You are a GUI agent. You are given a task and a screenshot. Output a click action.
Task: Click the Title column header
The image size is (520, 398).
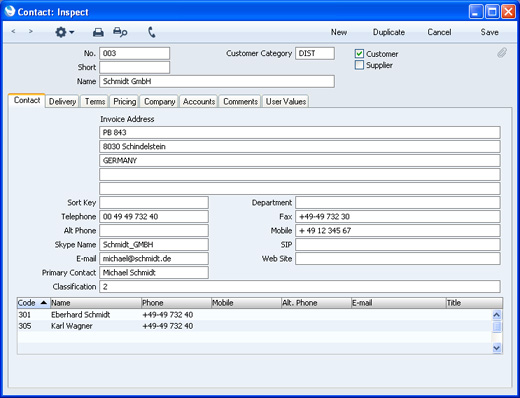tap(474, 303)
